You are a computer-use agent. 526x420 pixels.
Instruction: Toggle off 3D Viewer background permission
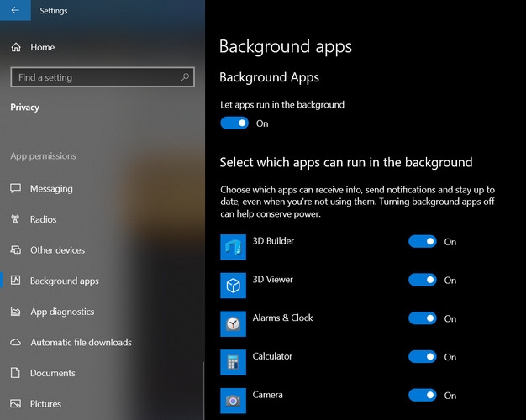423,281
